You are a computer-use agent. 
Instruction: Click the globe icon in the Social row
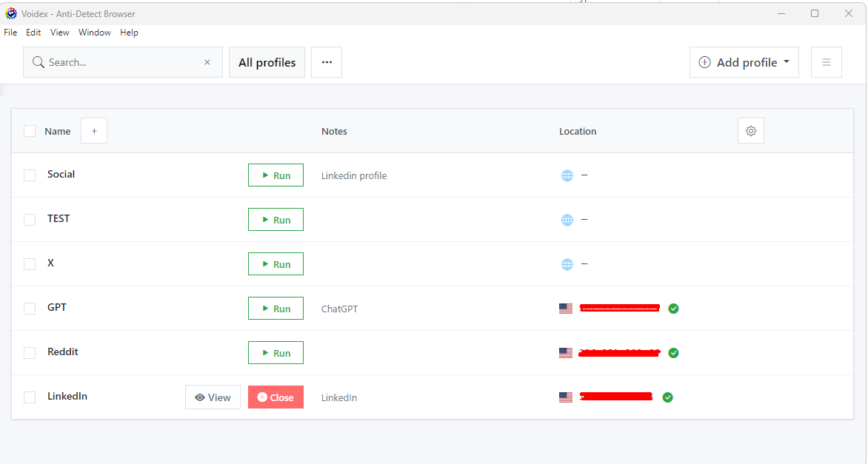pos(567,176)
